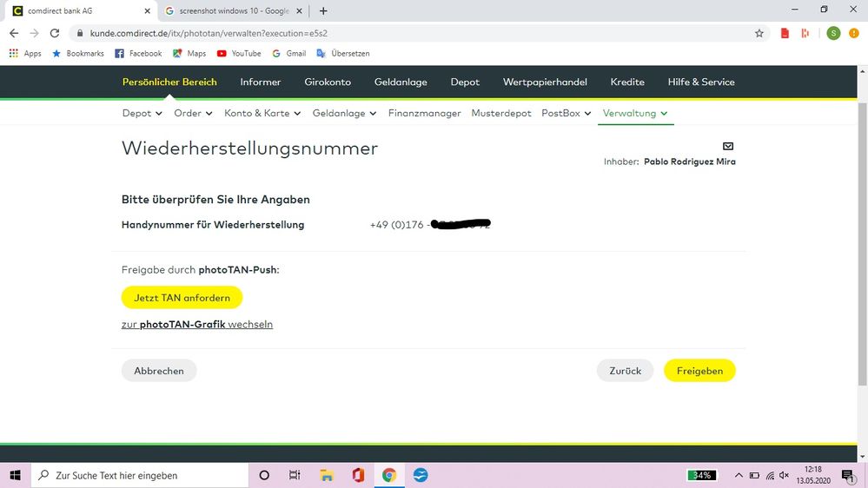The height and width of the screenshot is (488, 868).
Task: Open the Musterdepot link
Action: point(501,113)
